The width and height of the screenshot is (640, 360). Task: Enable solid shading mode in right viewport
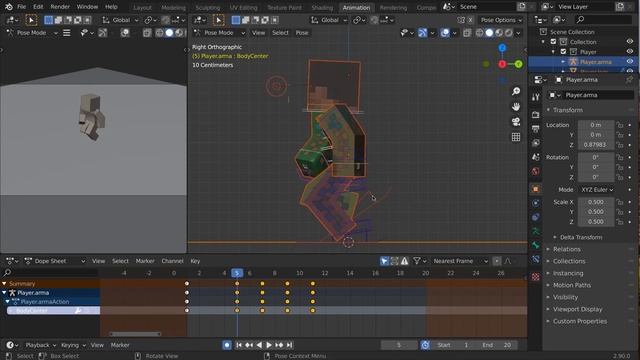click(489, 33)
